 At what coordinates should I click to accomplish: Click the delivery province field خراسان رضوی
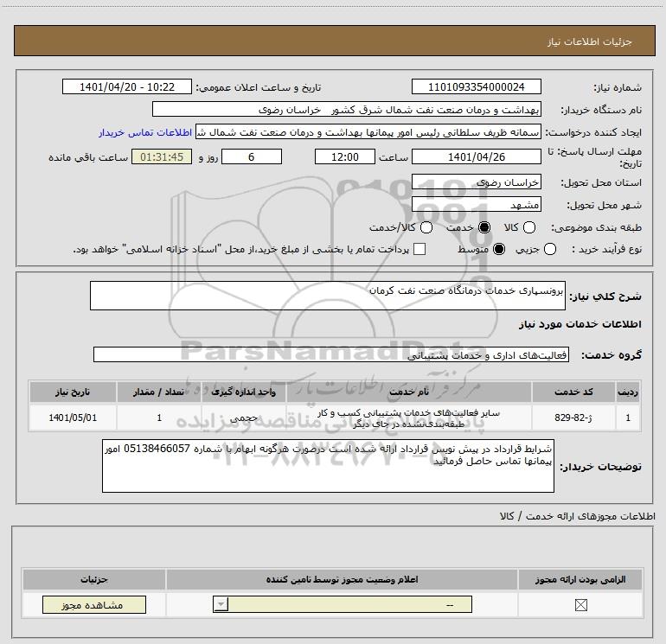click(476, 182)
